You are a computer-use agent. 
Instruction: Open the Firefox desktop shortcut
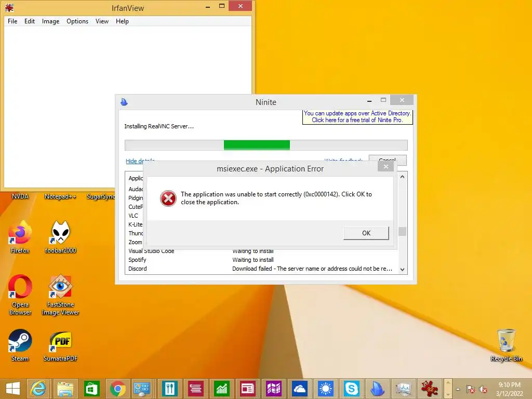point(20,237)
